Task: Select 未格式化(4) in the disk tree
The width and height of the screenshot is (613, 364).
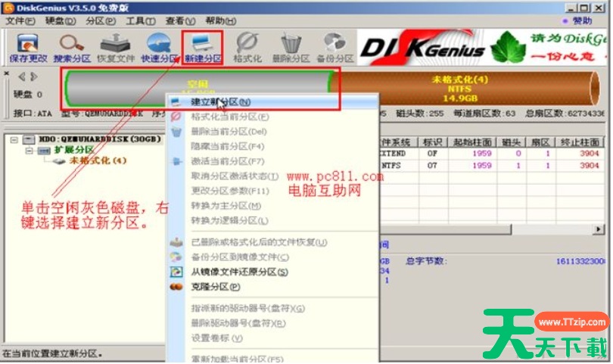Action: [x=98, y=160]
